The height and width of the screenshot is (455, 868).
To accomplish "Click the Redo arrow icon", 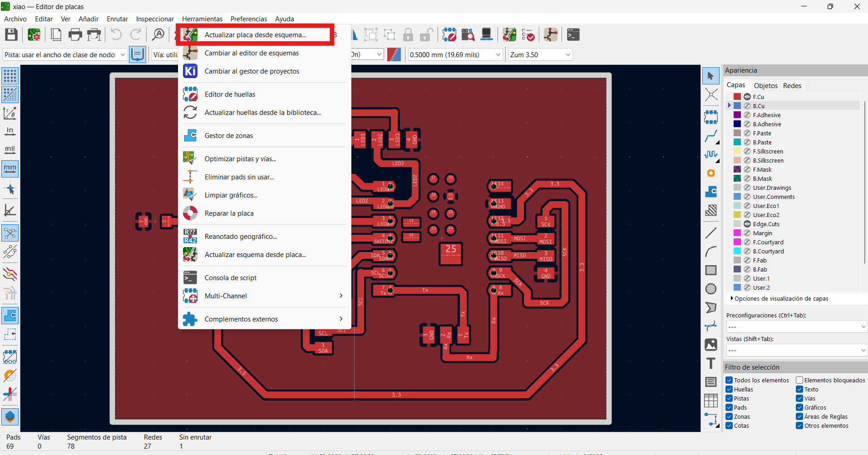I will coord(136,35).
